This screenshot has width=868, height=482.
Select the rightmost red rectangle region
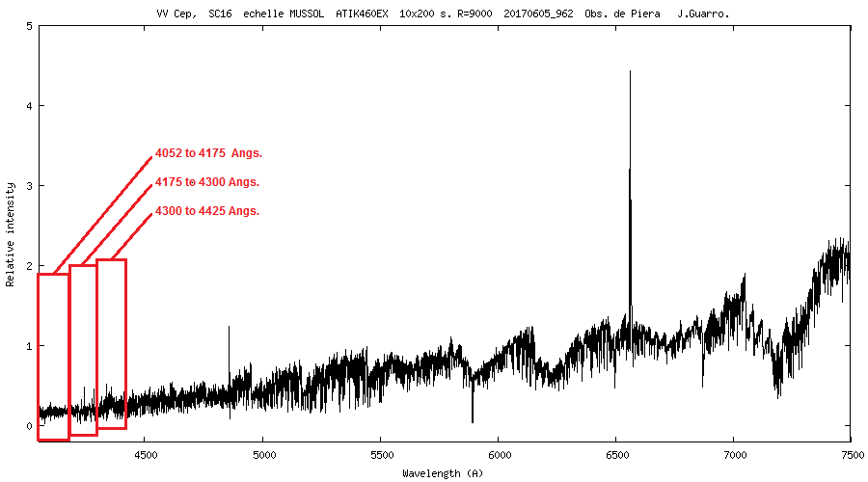(112, 343)
